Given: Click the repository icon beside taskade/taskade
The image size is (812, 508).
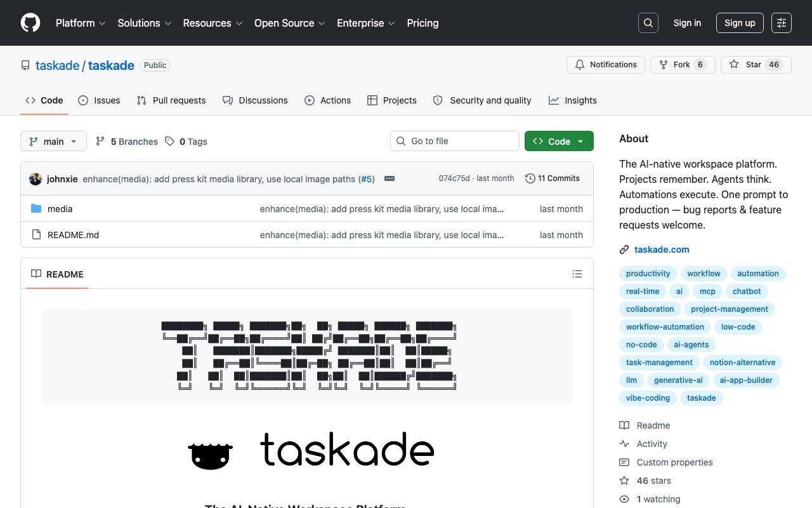Looking at the screenshot, I should pos(25,65).
